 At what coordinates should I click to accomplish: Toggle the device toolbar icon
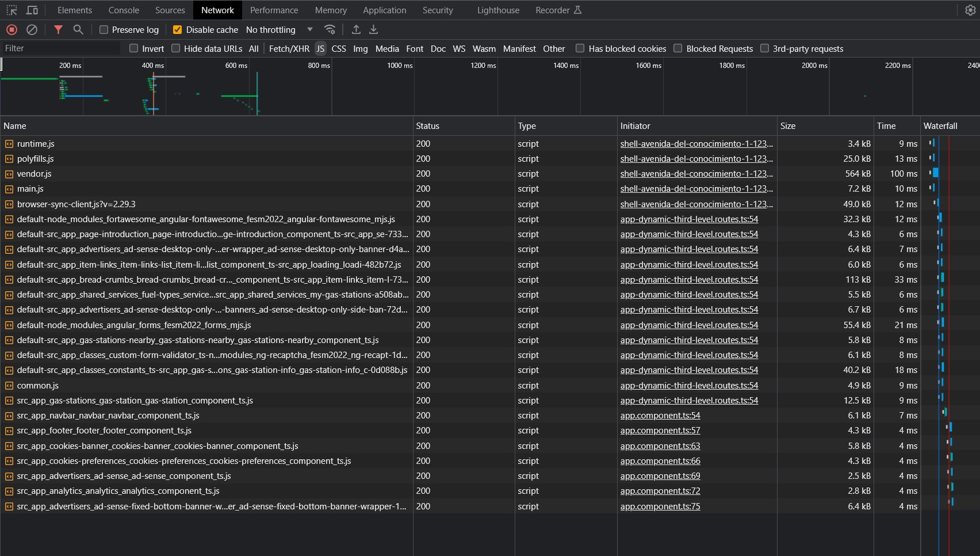(x=32, y=10)
